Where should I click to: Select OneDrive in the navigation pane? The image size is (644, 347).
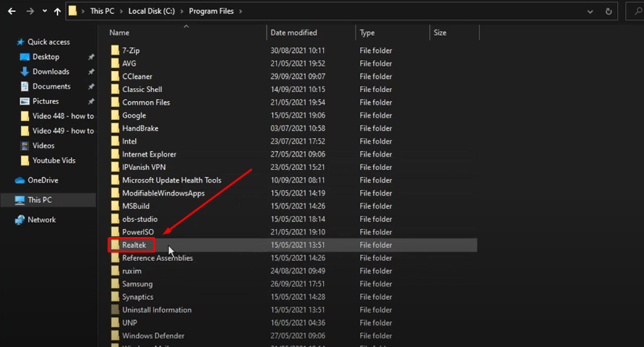[43, 180]
